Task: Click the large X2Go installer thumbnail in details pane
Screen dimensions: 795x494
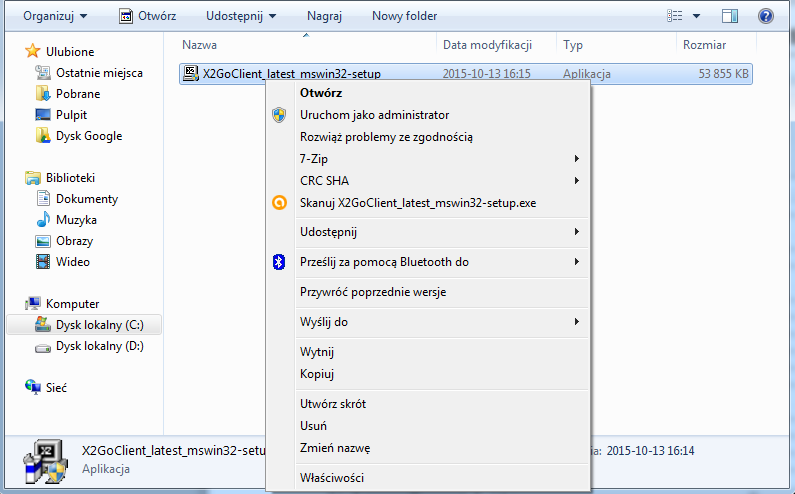Action: click(x=46, y=461)
